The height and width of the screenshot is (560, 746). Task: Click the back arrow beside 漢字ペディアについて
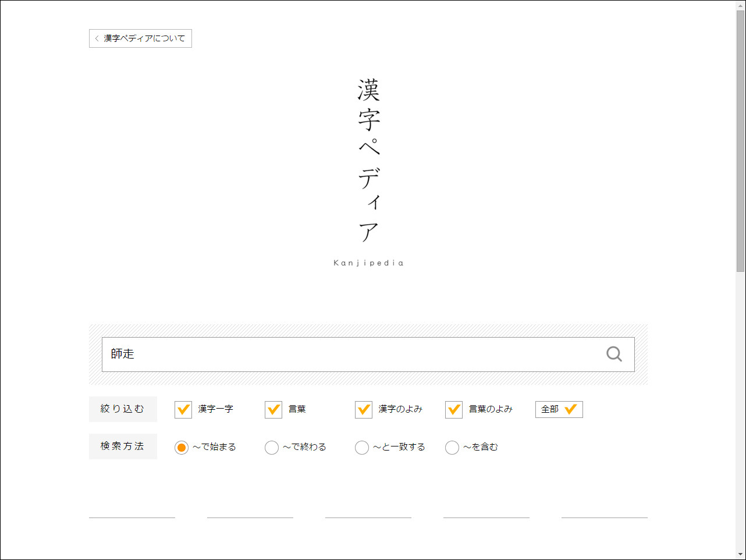click(96, 38)
